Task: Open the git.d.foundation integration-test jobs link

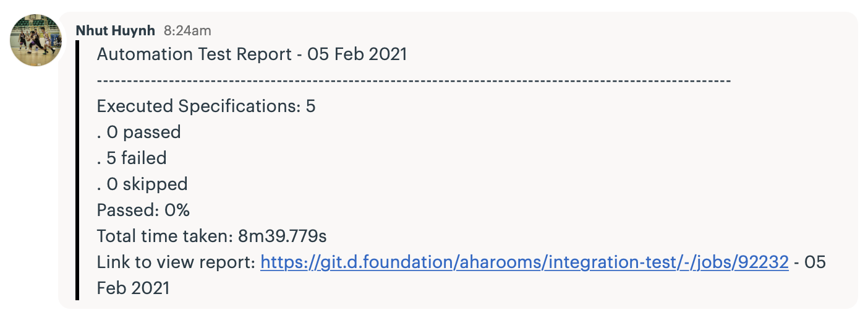Action: (524, 262)
